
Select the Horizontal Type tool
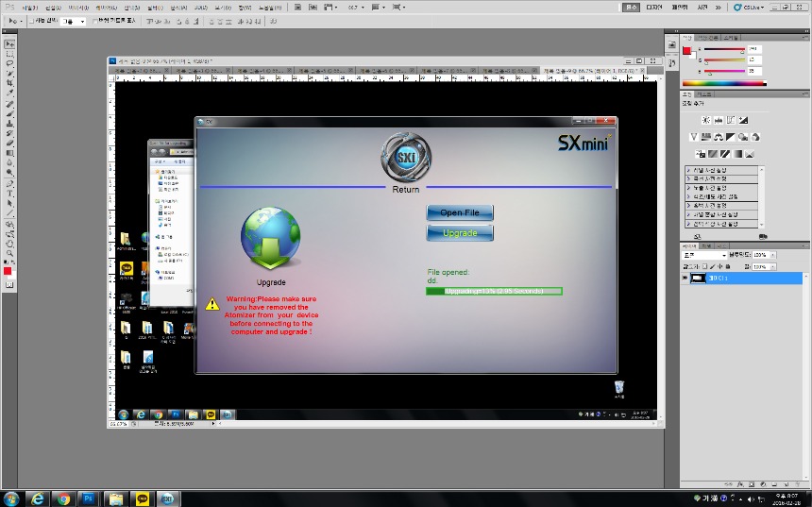9,194
